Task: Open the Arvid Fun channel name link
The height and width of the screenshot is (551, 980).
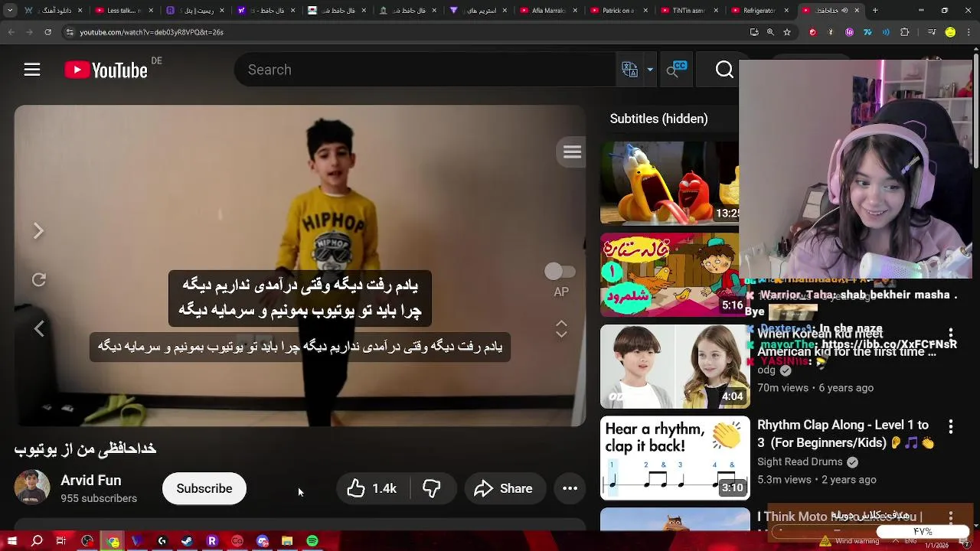Action: coord(91,481)
